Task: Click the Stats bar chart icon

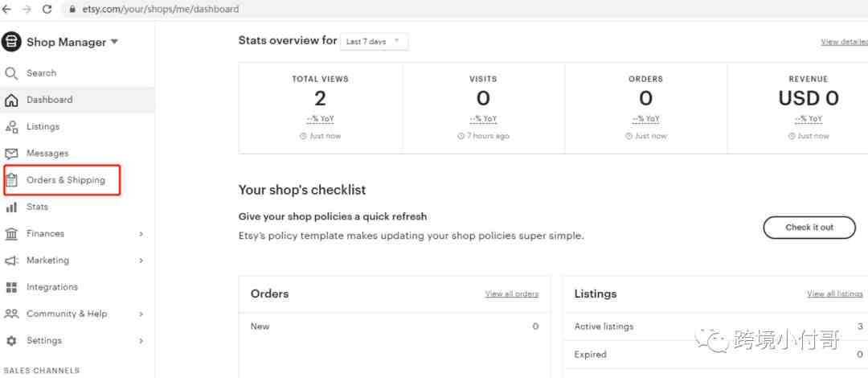Action: coord(11,207)
